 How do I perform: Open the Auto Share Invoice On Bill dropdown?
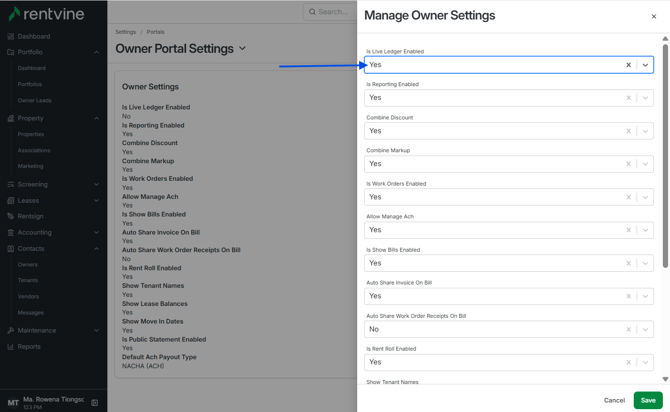[x=645, y=296]
